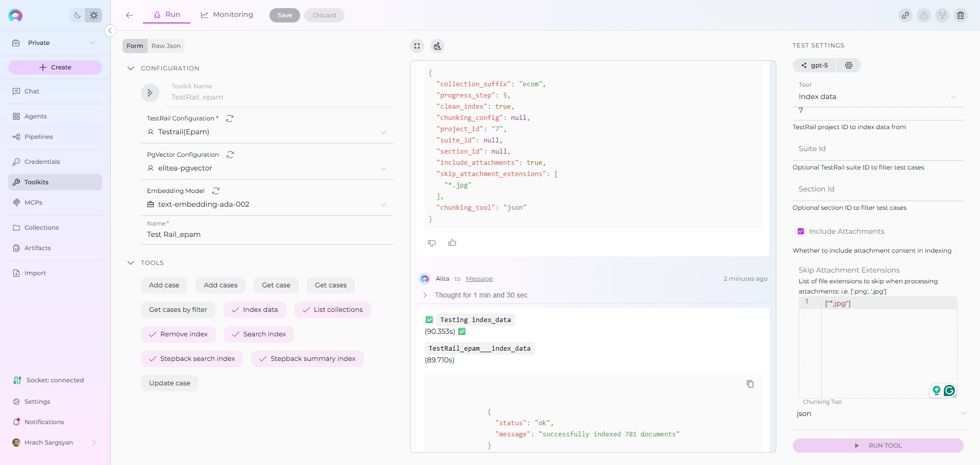Refresh the TestRail Configuration list
Viewport: 980px width, 465px height.
[x=230, y=118]
